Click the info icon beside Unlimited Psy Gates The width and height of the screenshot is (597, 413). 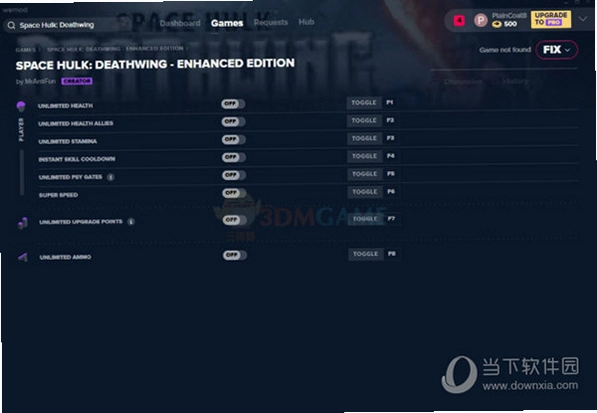[x=110, y=177]
